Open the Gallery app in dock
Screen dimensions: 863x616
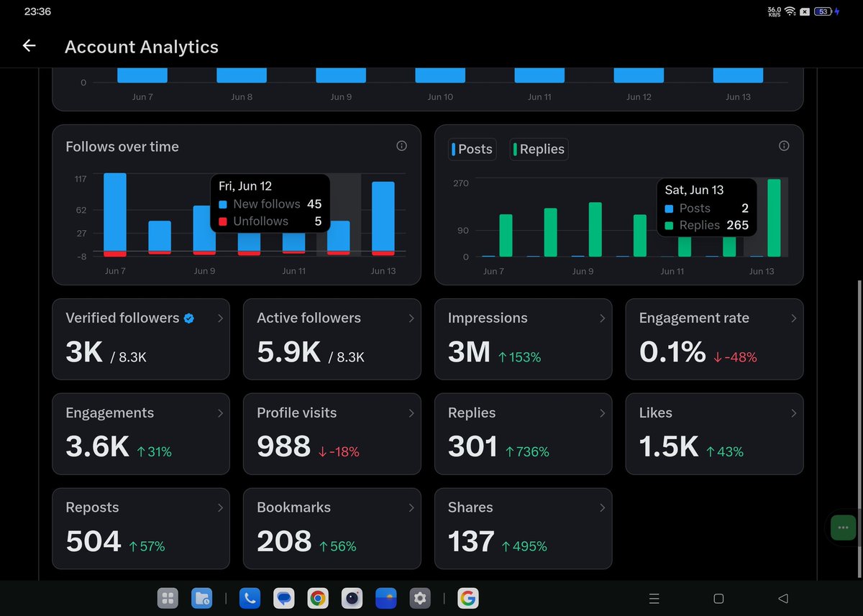point(386,598)
